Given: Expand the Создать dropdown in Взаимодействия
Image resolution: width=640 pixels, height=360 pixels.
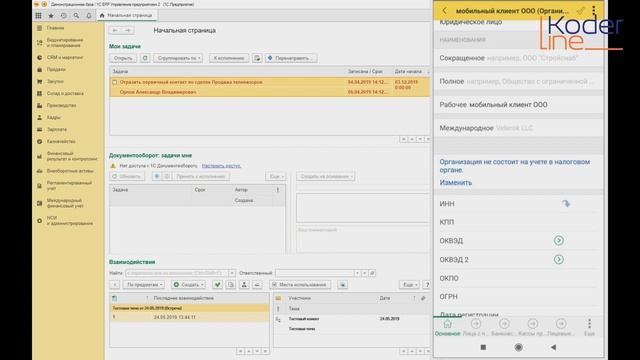Looking at the screenshot, I should tap(188, 284).
